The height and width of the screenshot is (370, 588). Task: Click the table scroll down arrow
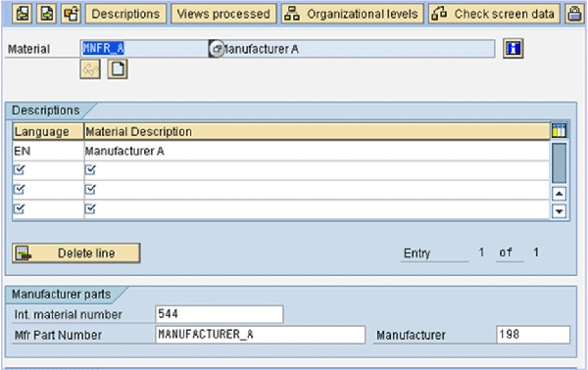(560, 211)
